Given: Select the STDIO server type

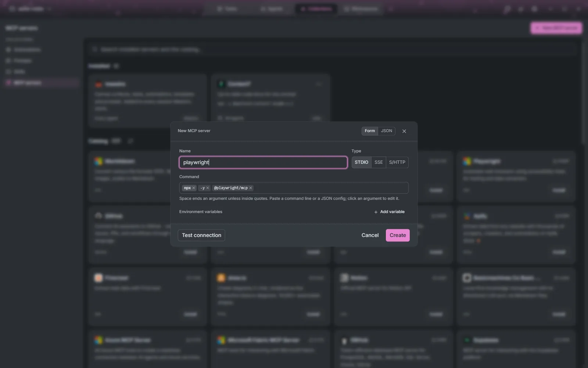Looking at the screenshot, I should point(361,162).
